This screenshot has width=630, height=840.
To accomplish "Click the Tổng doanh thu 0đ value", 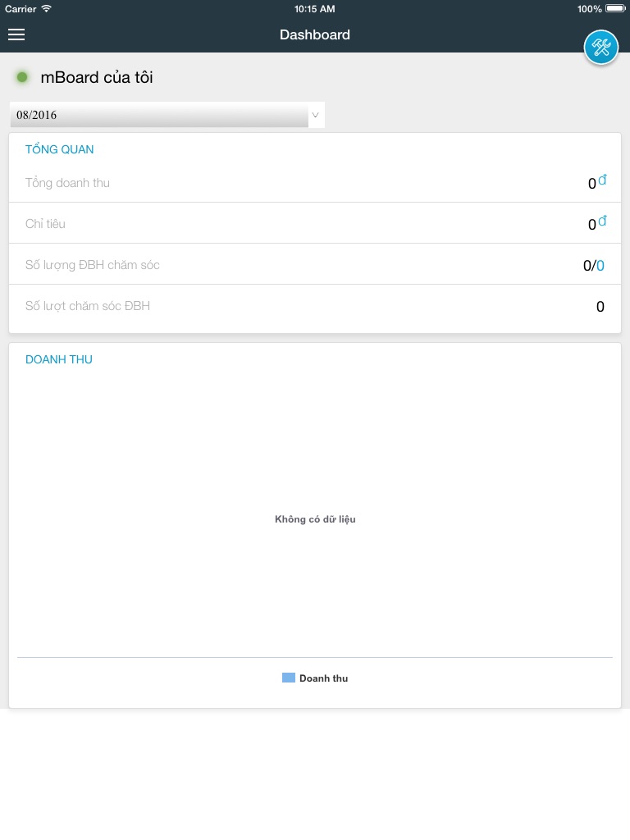I will click(x=597, y=182).
